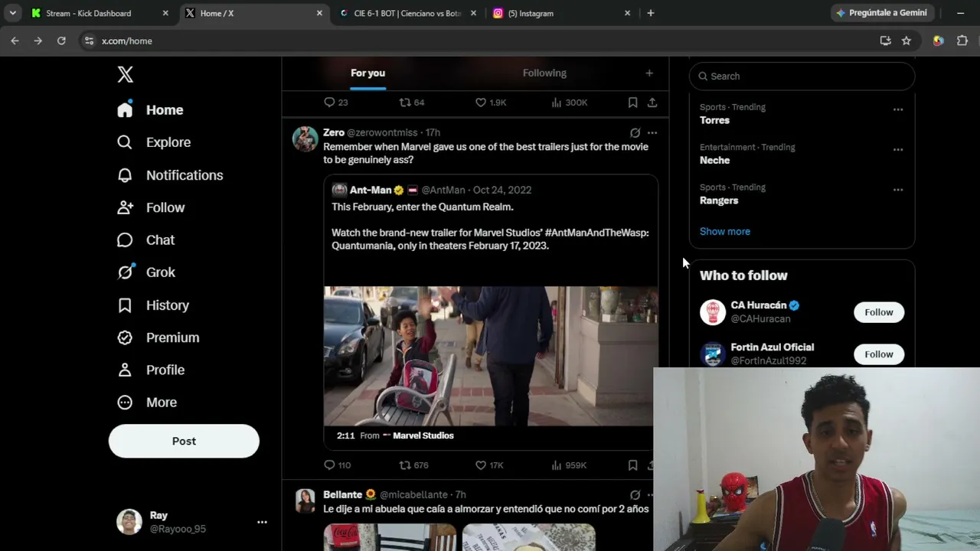Click Show more under trends
This screenshot has height=551, width=980.
point(725,231)
